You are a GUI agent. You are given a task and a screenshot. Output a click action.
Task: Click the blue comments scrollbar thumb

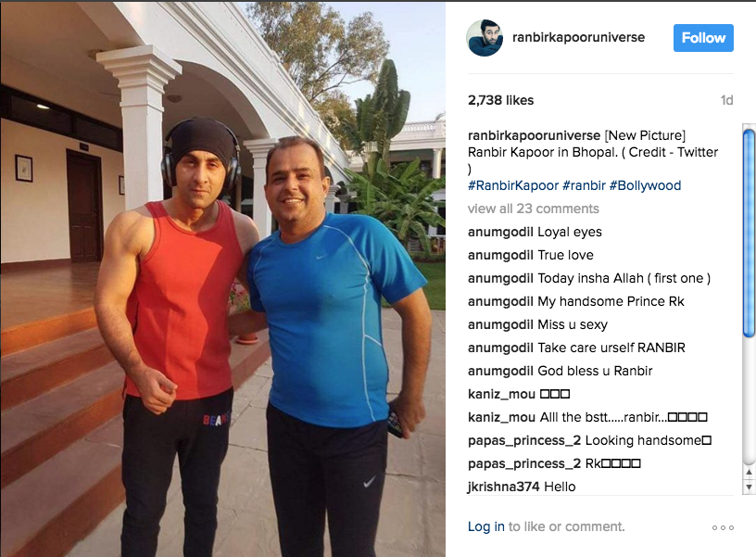point(749,233)
